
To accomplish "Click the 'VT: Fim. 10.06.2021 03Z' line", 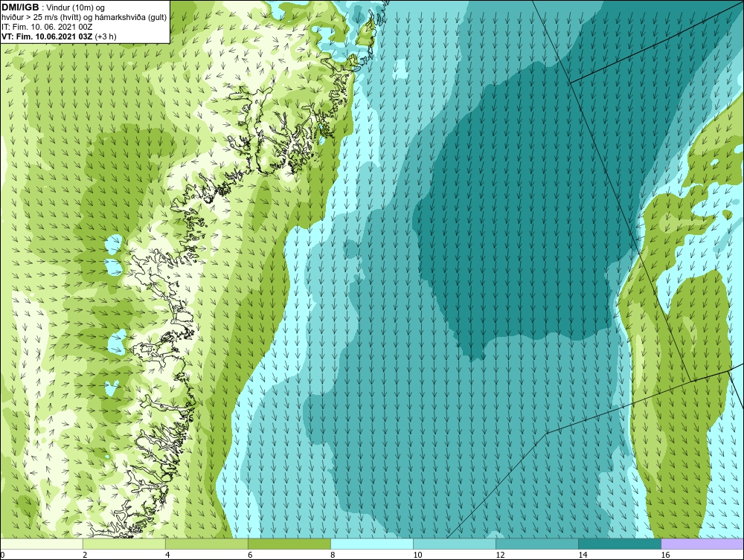I will (48, 36).
